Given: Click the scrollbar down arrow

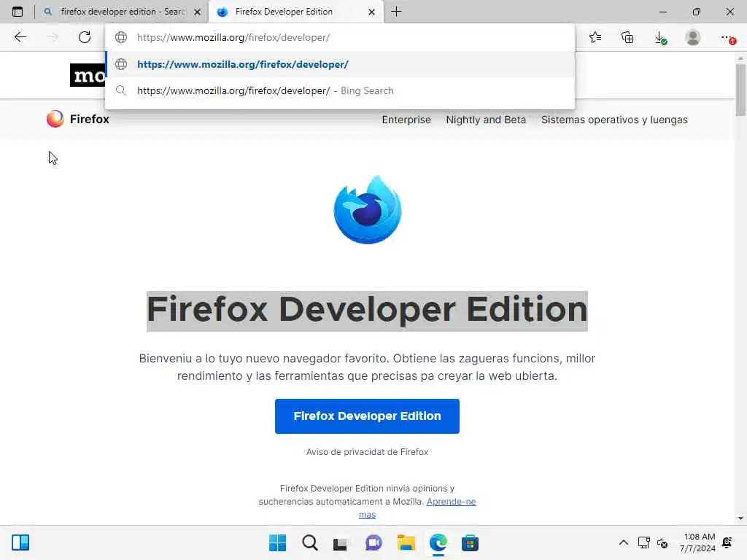Looking at the screenshot, I should (x=740, y=518).
